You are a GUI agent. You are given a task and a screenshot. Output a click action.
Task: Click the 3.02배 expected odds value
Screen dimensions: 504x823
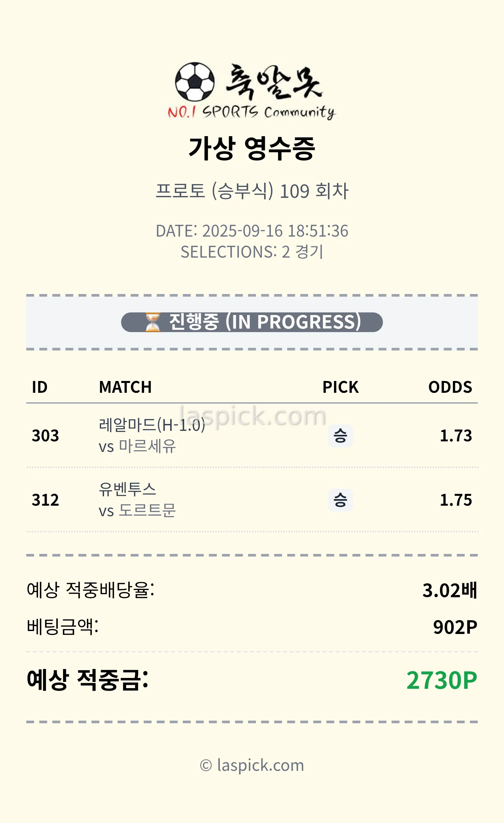[450, 590]
